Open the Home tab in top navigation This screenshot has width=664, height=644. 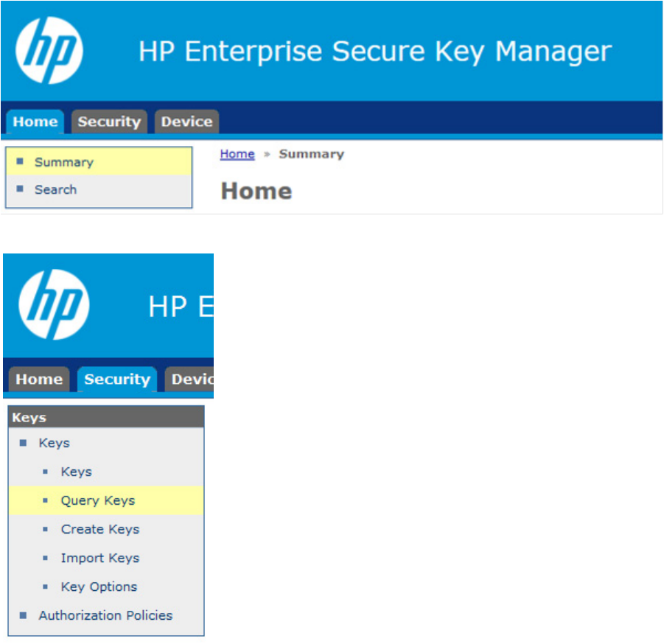click(35, 122)
